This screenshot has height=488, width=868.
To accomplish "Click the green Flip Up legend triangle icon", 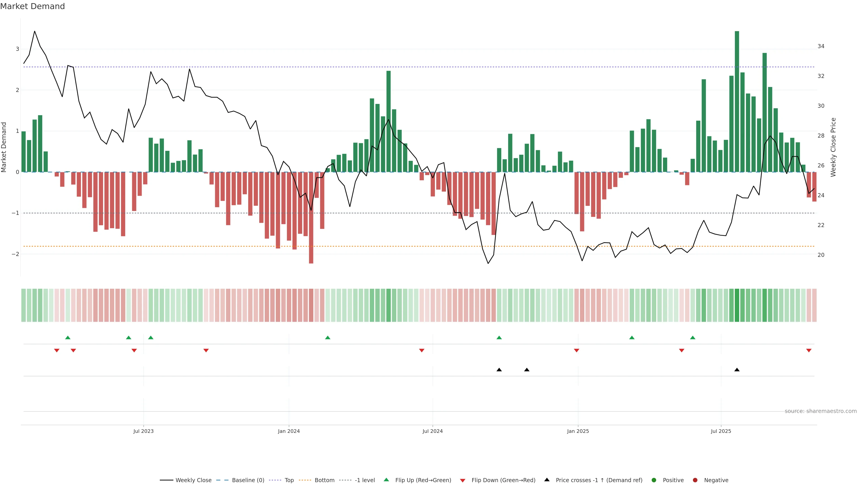I will point(387,480).
